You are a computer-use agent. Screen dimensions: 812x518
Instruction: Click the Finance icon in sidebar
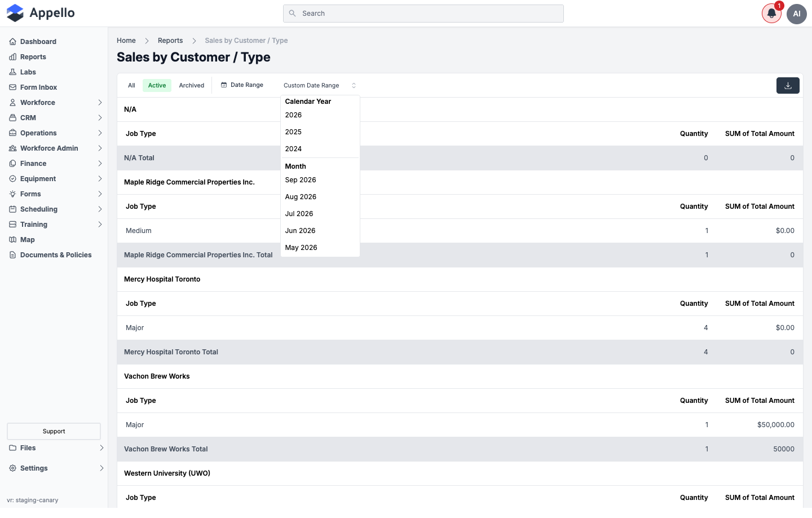point(12,164)
